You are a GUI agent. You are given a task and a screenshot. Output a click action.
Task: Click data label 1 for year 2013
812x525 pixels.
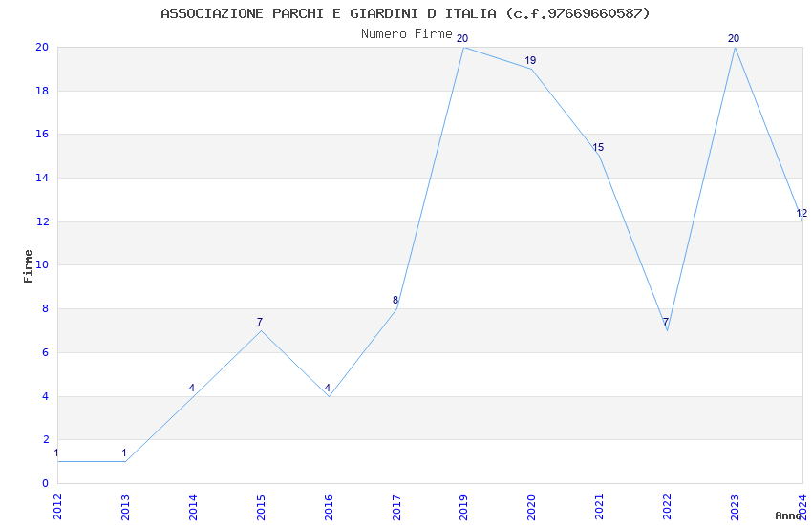tap(124, 452)
